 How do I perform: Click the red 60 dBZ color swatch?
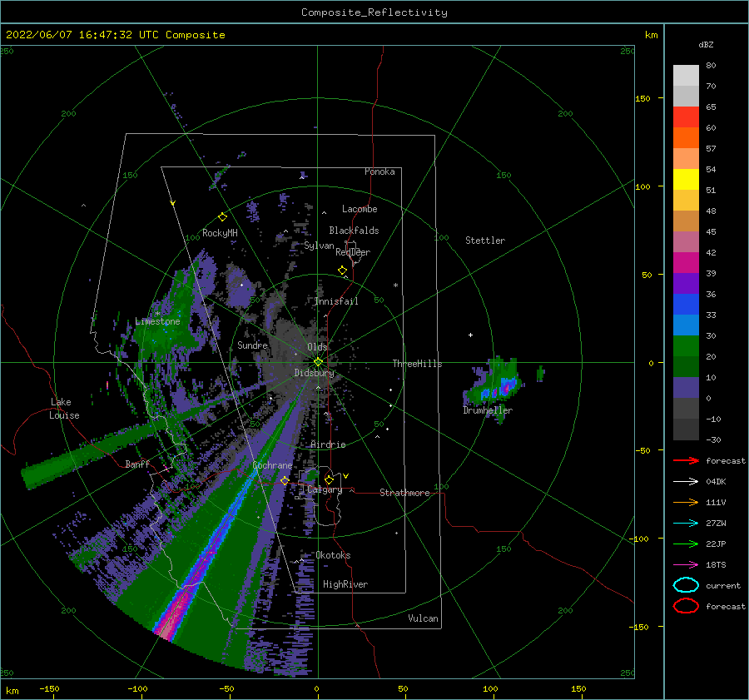coord(686,117)
